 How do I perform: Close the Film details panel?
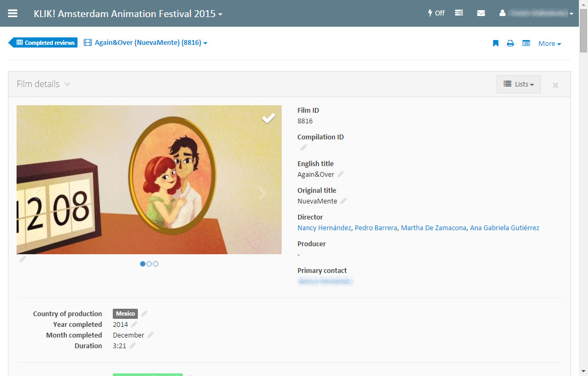[555, 85]
